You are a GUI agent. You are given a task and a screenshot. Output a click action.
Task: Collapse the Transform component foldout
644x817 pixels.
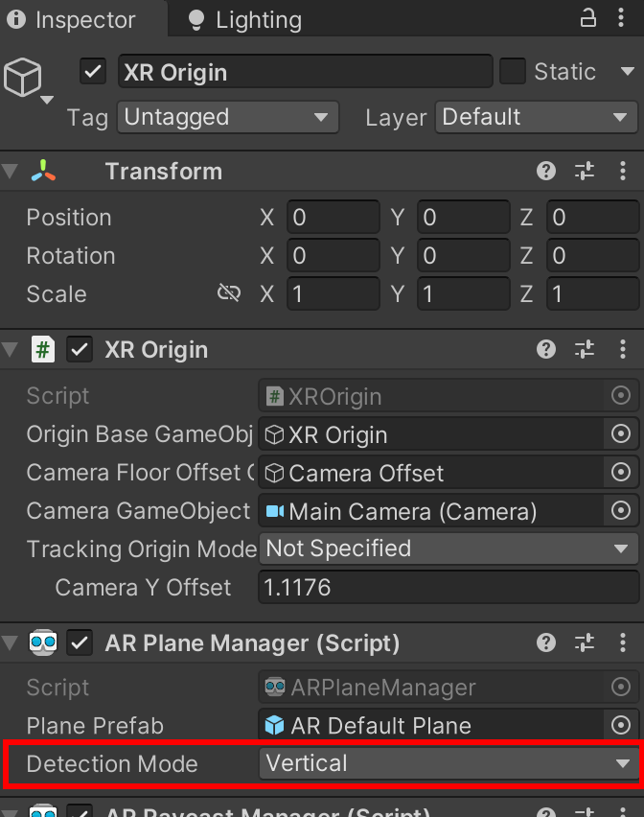[11, 171]
